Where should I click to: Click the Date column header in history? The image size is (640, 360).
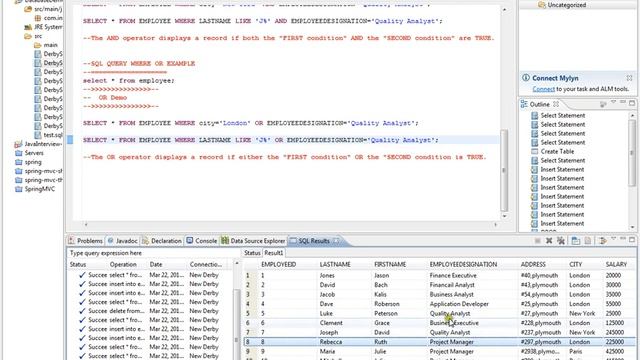pos(156,264)
